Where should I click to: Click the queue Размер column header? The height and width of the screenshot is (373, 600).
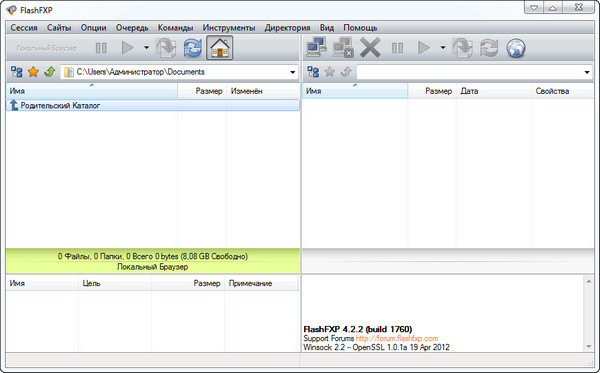pyautogui.click(x=188, y=283)
